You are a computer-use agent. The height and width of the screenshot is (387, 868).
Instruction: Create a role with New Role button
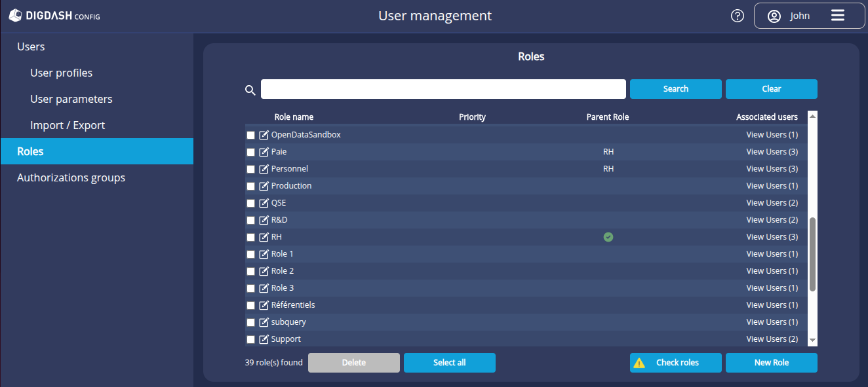click(771, 362)
